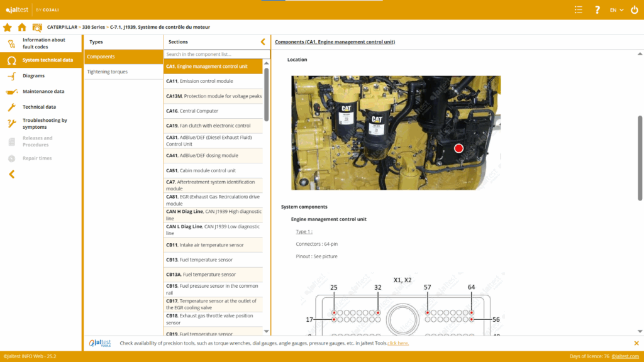The image size is (644, 362).
Task: Click the help question mark icon
Action: point(597,9)
